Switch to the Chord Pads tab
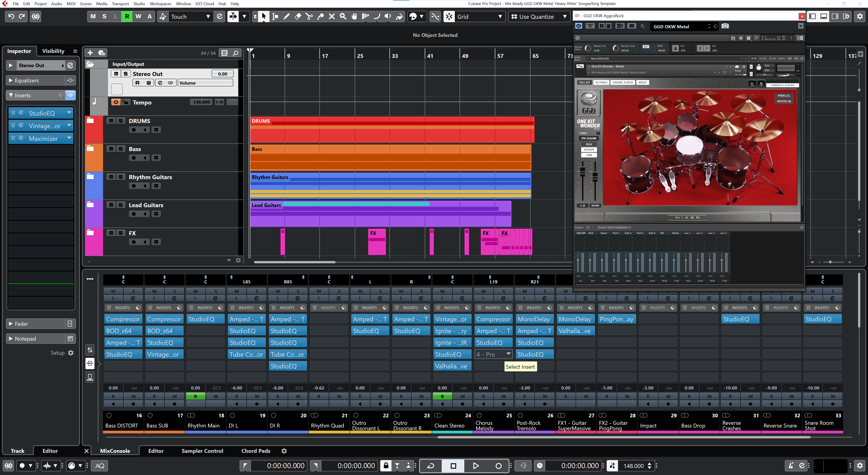This screenshot has width=868, height=475. (x=255, y=451)
